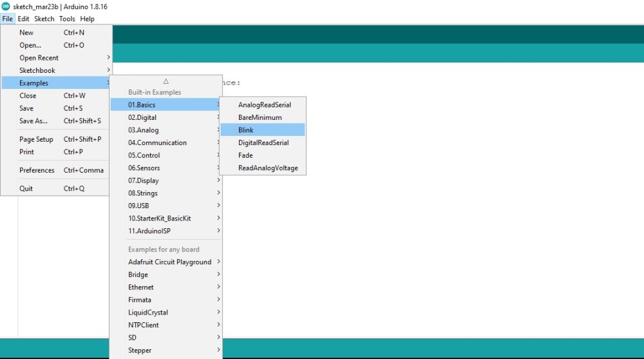644x359 pixels.
Task: Click the scroll-up arrow atop examples list
Action: click(x=166, y=81)
